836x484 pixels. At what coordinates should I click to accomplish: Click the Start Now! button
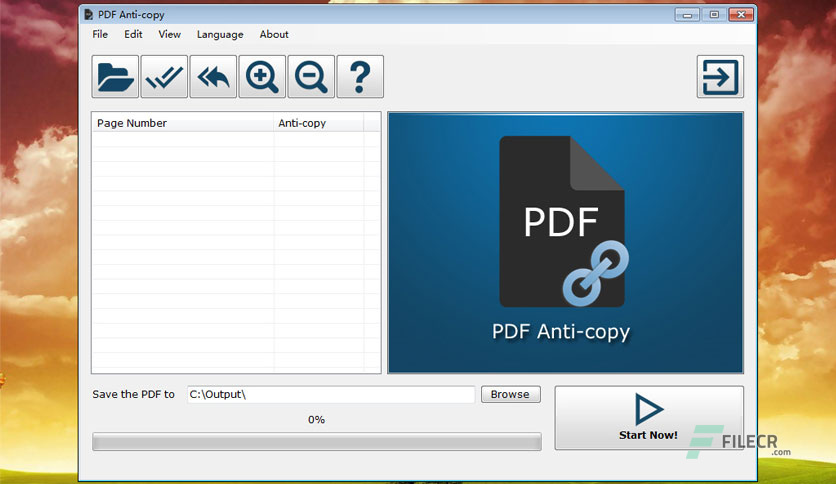(x=649, y=418)
